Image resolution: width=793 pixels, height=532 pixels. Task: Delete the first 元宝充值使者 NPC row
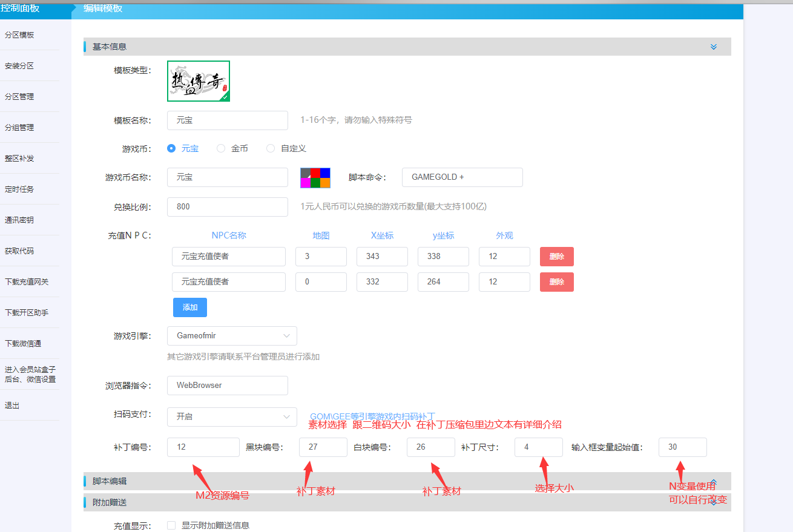tap(556, 256)
